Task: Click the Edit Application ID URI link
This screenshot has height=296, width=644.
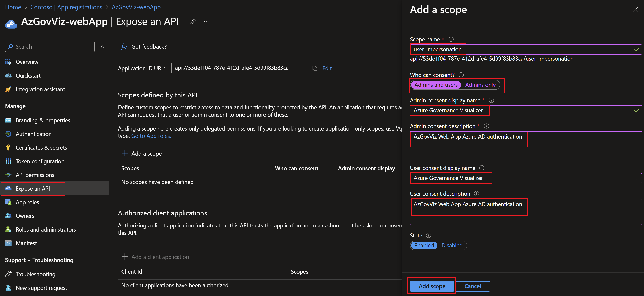Action: (x=327, y=68)
